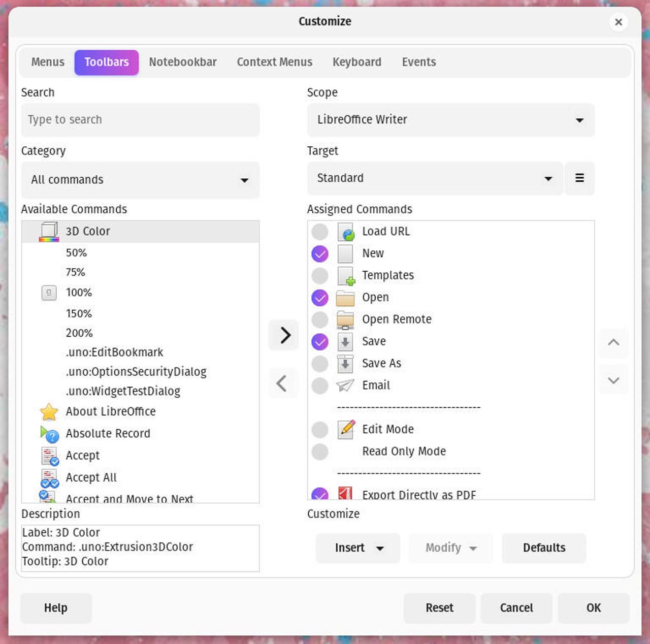Click the Edit Mode pencil icon
Screen dimensions: 650x644
[346, 429]
